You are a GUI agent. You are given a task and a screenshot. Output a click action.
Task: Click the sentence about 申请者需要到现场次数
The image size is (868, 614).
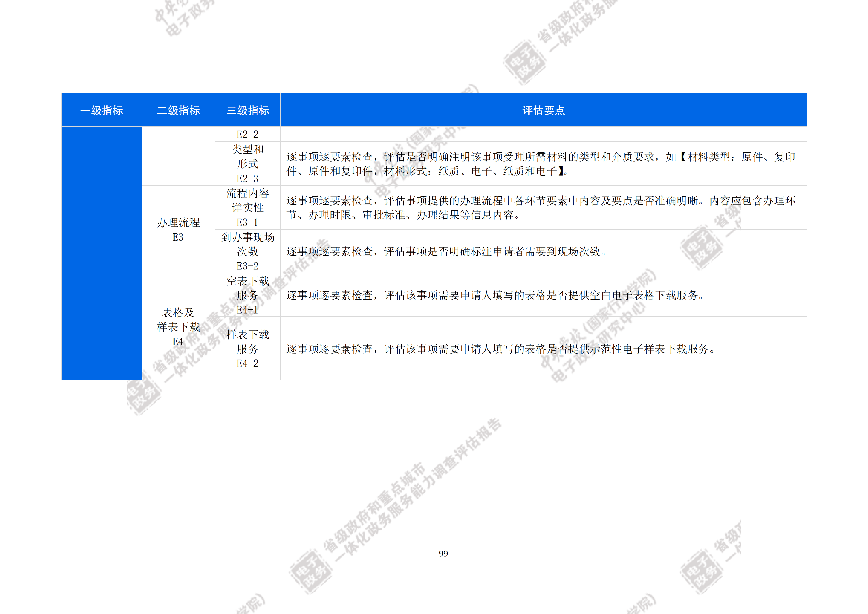[x=446, y=251]
